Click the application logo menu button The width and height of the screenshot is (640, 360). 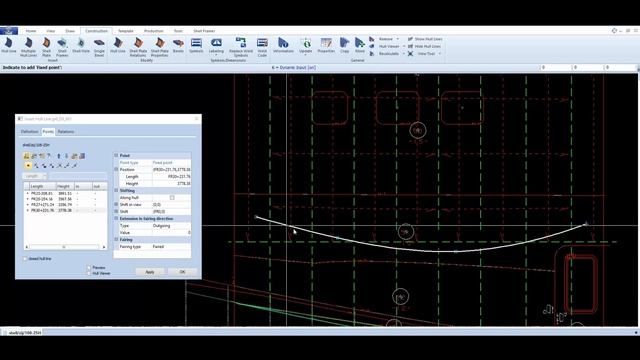click(x=9, y=31)
